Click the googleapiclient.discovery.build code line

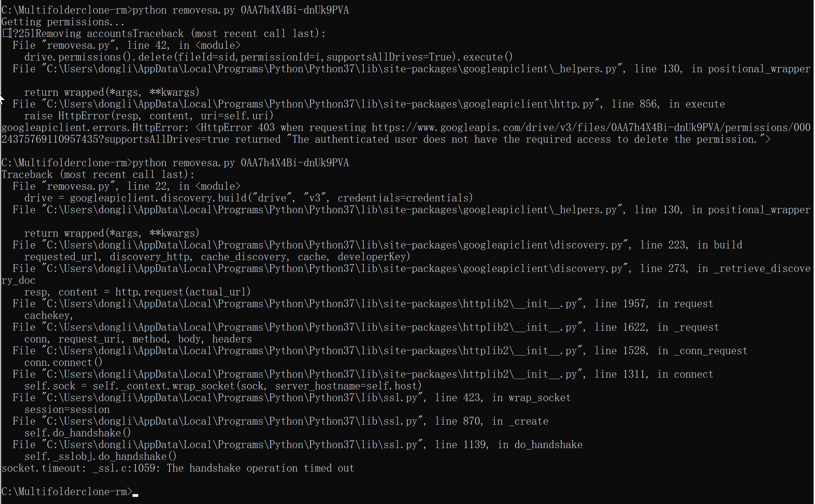coord(248,198)
